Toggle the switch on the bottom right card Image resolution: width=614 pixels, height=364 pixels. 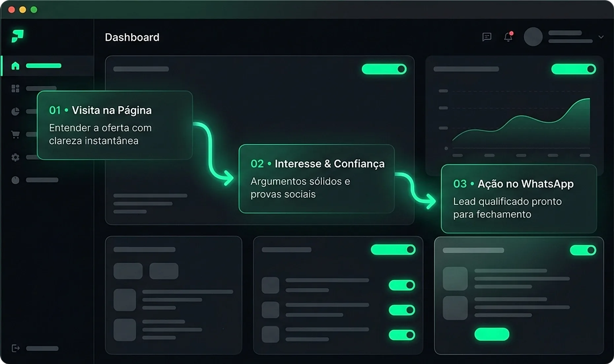583,250
